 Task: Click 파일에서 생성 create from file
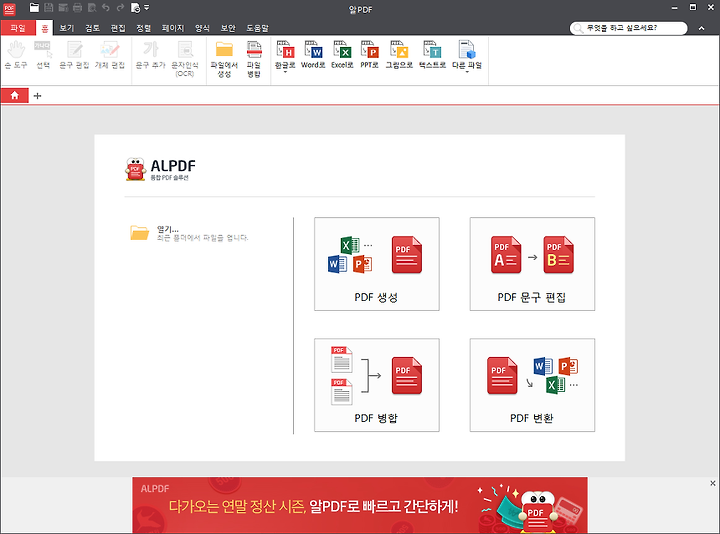[x=224, y=59]
